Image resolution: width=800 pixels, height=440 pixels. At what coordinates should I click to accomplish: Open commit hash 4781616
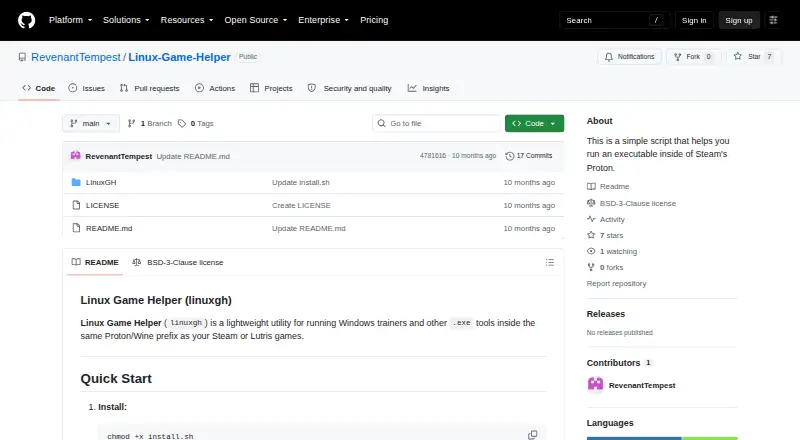coord(433,156)
